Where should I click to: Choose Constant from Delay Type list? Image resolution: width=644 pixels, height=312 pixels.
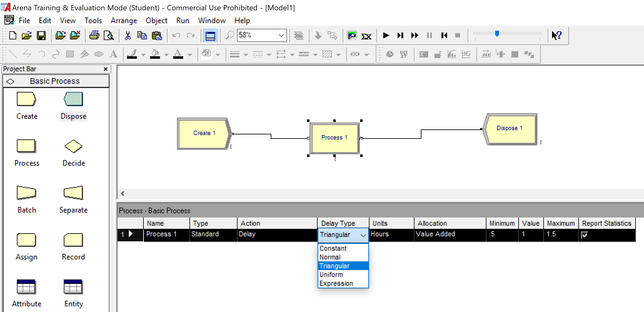click(x=343, y=248)
